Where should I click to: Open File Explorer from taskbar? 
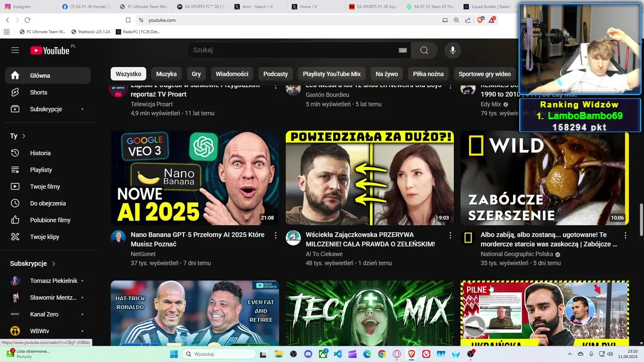pos(278,354)
